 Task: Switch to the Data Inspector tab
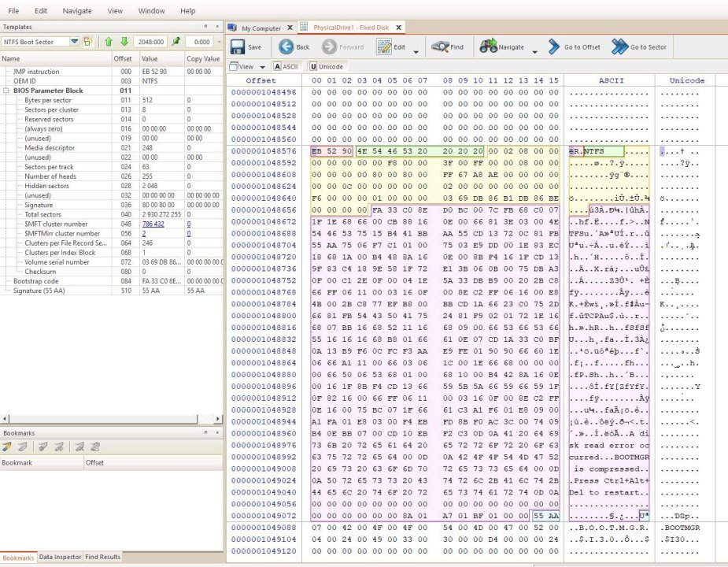click(x=60, y=557)
